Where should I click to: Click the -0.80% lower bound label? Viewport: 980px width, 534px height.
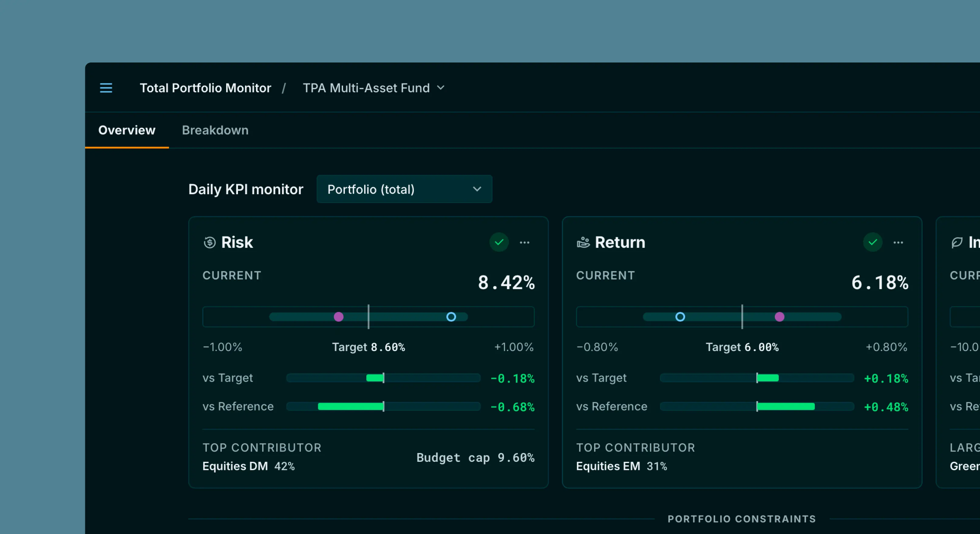pyautogui.click(x=597, y=347)
